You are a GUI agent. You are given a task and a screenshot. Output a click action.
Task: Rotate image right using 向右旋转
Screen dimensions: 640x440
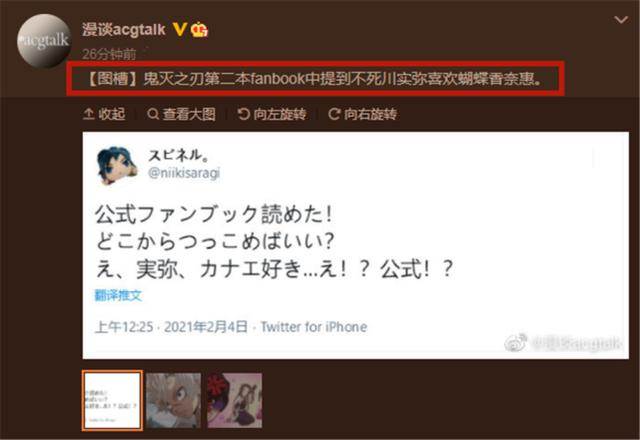[362, 114]
